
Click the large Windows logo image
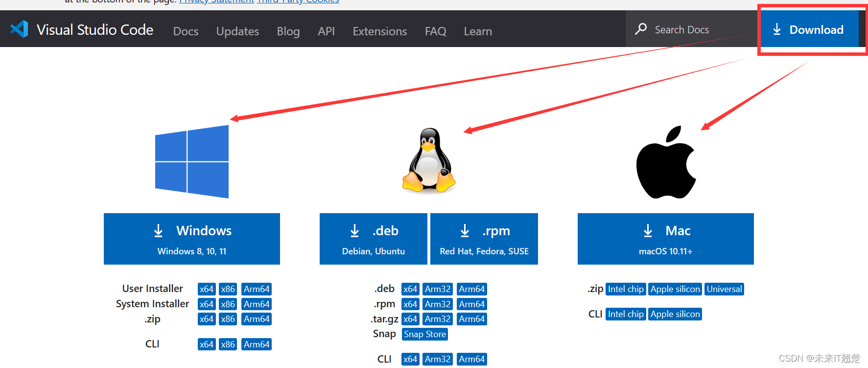(192, 162)
